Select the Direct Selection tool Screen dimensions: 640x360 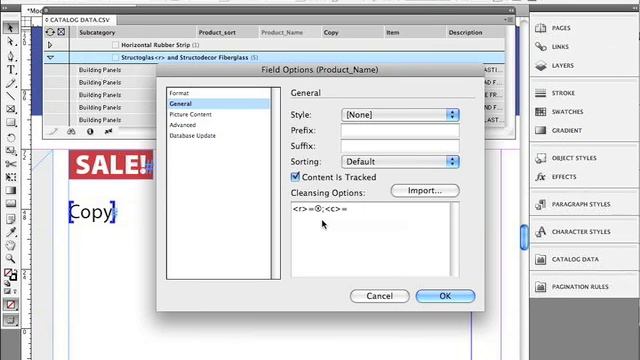point(11,41)
